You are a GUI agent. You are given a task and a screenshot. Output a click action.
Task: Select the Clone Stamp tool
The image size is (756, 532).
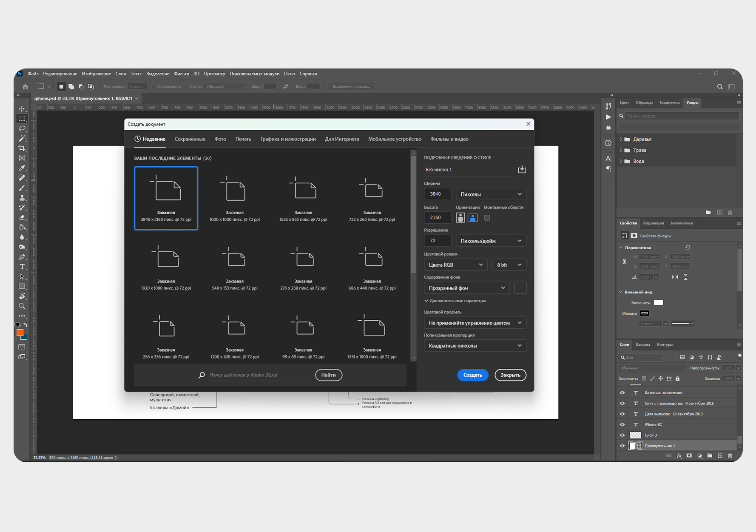22,198
